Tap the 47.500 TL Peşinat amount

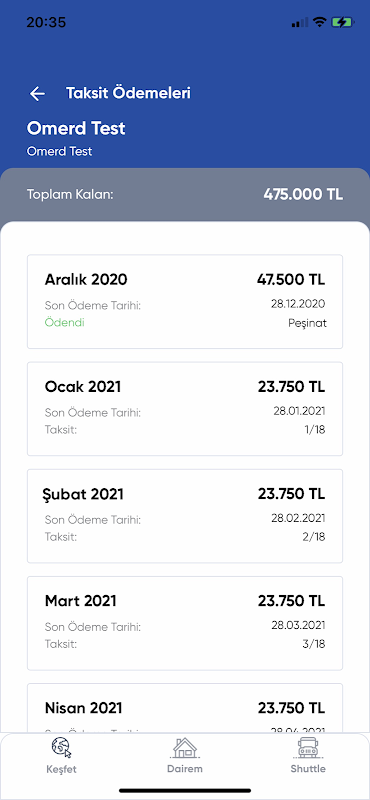291,280
